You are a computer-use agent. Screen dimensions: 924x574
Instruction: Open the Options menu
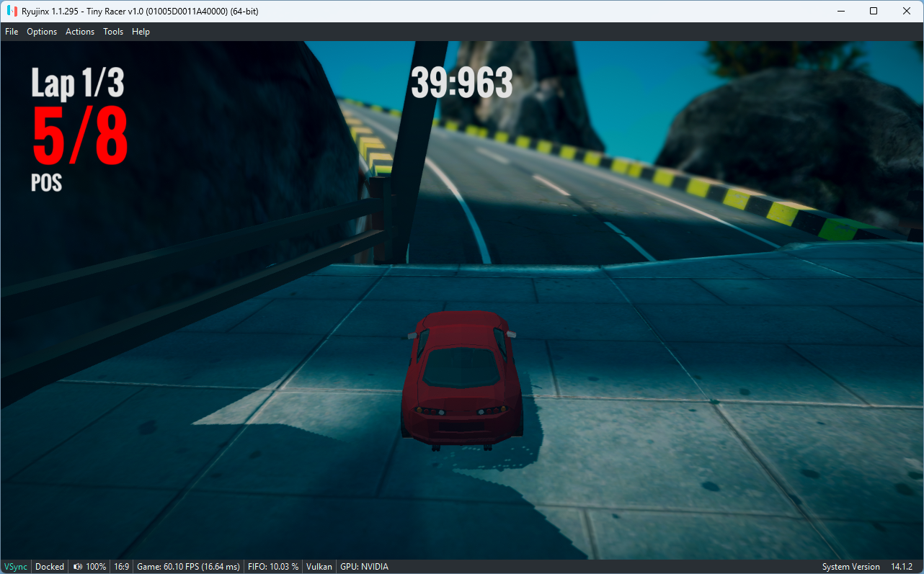[41, 31]
